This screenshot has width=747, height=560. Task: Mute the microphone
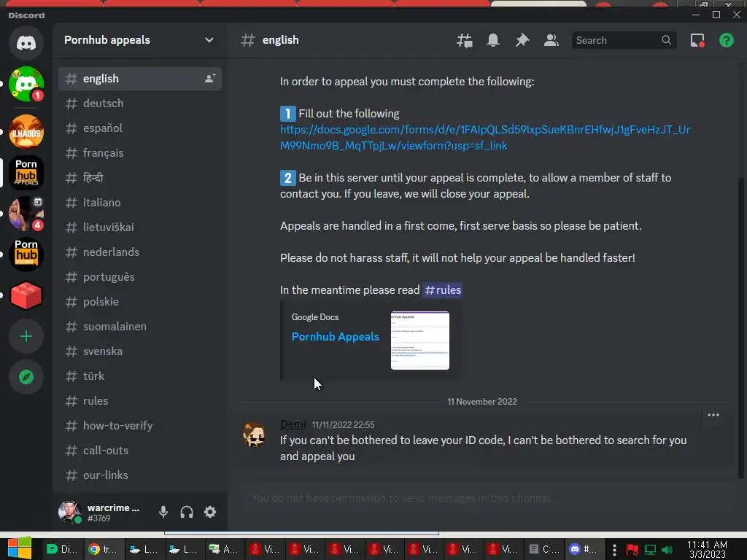click(163, 512)
